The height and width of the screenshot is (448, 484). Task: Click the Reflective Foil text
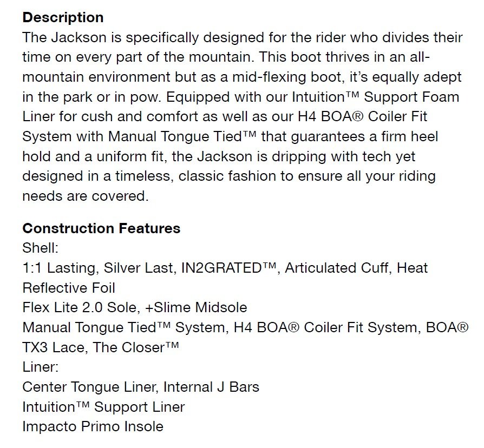pyautogui.click(x=69, y=288)
